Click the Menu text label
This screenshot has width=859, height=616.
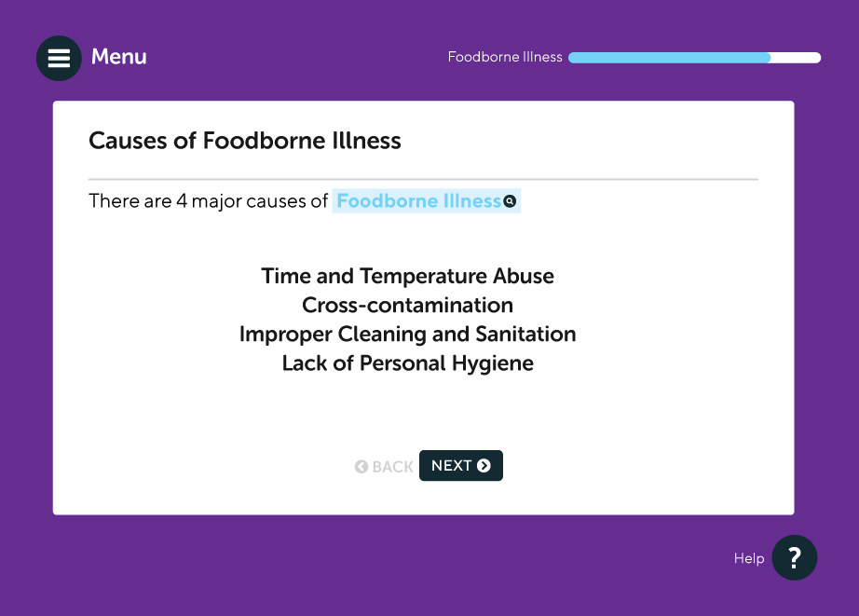tap(118, 57)
